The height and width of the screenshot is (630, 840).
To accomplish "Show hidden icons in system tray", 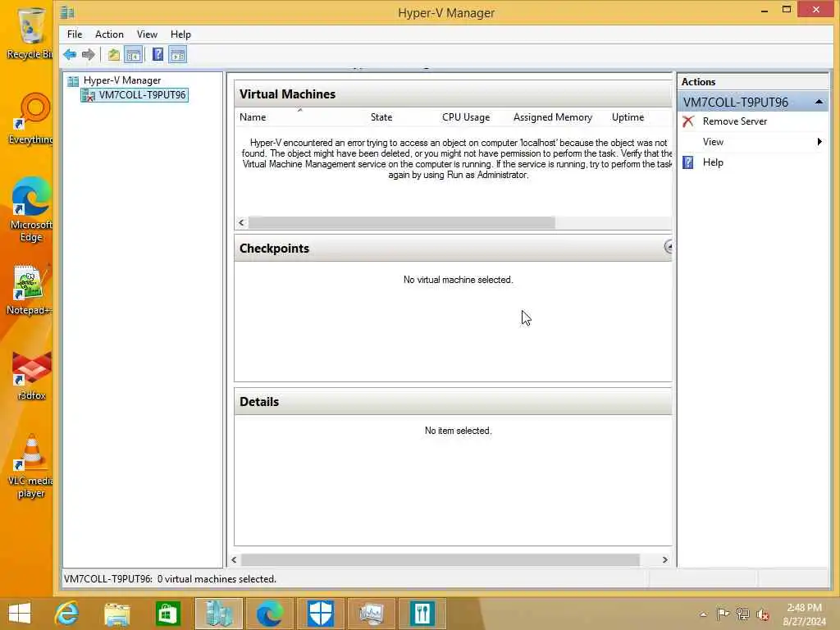I will [703, 615].
